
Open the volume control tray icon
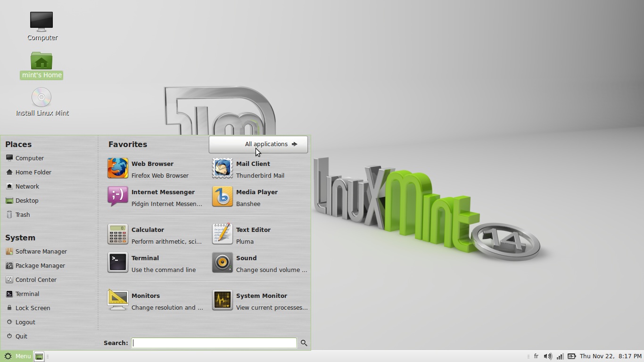548,356
